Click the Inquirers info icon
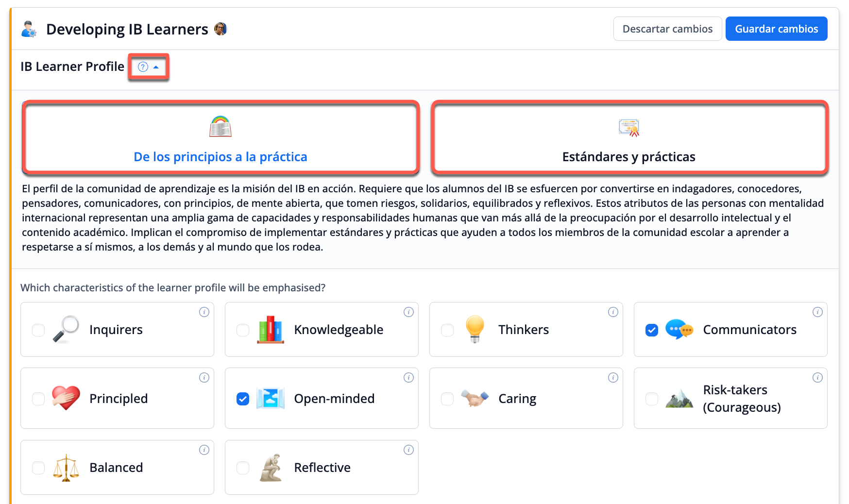This screenshot has width=849, height=504. 204,312
